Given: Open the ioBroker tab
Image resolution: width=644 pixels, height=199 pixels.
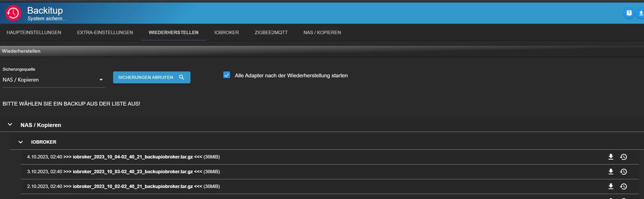Looking at the screenshot, I should point(226,32).
